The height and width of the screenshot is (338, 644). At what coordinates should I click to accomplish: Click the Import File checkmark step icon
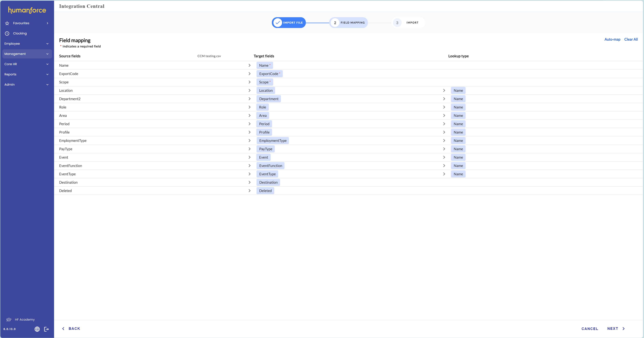pyautogui.click(x=277, y=23)
